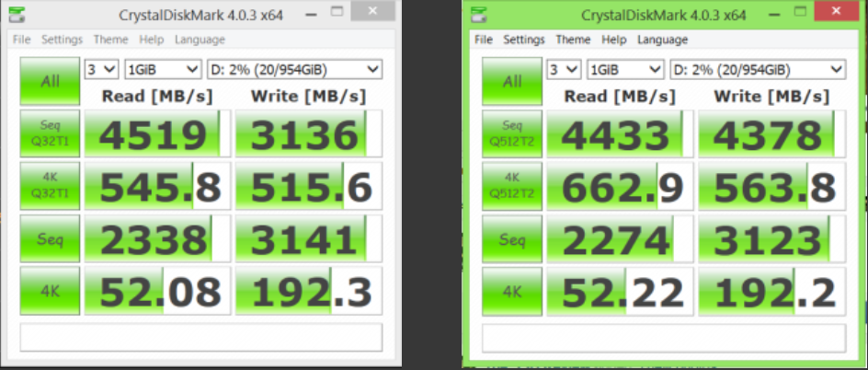Click the 515.6 write result in left window
Image resolution: width=868 pixels, height=370 pixels.
308,186
